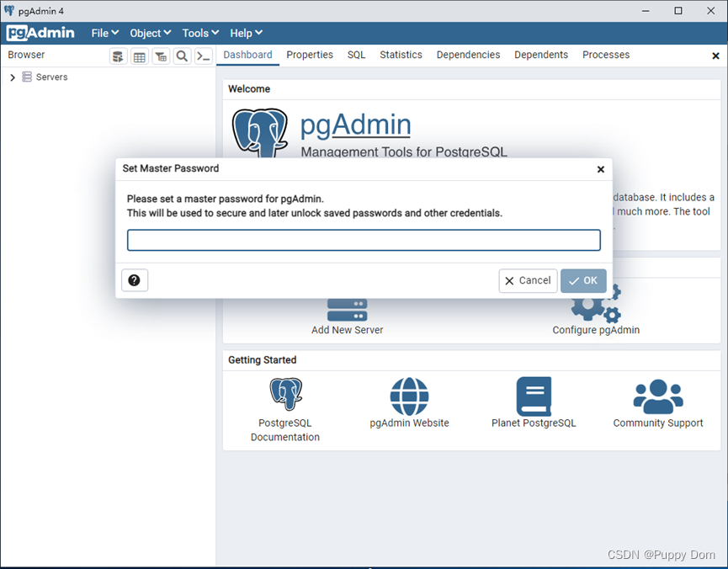Open the File menu
The height and width of the screenshot is (569, 728).
coord(105,33)
